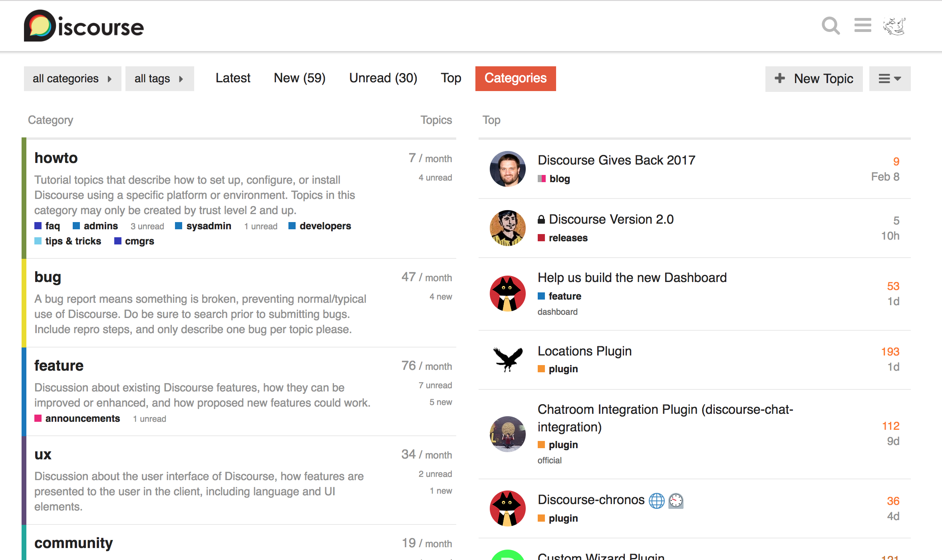Toggle the Categories filter view
This screenshot has height=560, width=942.
coord(515,78)
